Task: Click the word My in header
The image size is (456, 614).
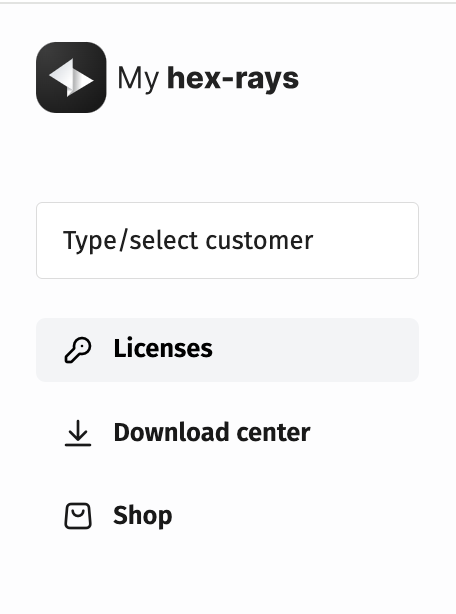Action: (138, 79)
